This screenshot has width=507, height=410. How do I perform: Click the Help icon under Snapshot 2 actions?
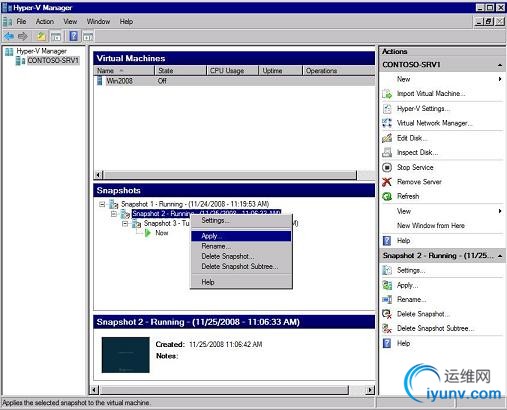click(x=387, y=343)
